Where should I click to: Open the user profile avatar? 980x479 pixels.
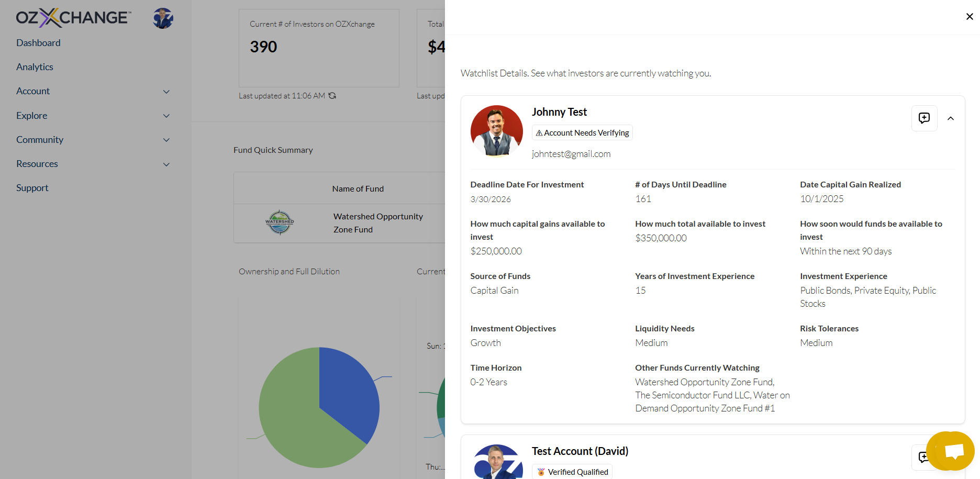coord(163,18)
